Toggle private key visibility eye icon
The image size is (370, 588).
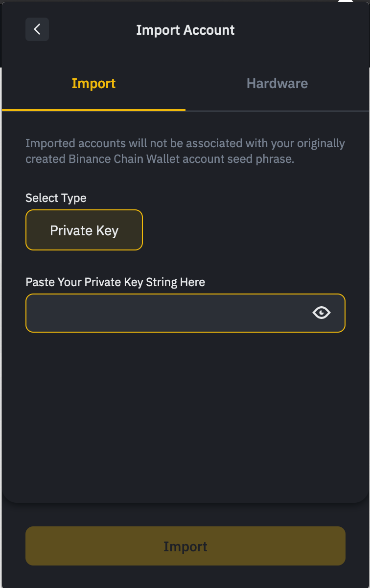pos(322,313)
